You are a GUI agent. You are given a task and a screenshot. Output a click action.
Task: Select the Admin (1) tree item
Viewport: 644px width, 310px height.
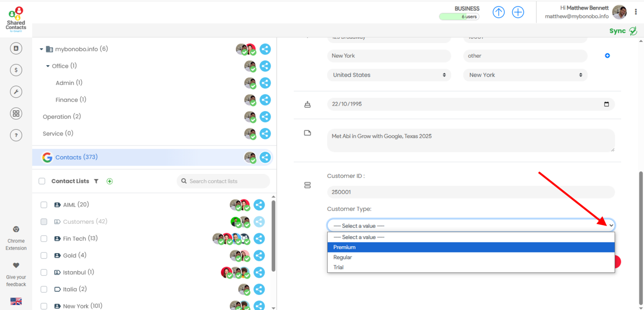click(69, 83)
